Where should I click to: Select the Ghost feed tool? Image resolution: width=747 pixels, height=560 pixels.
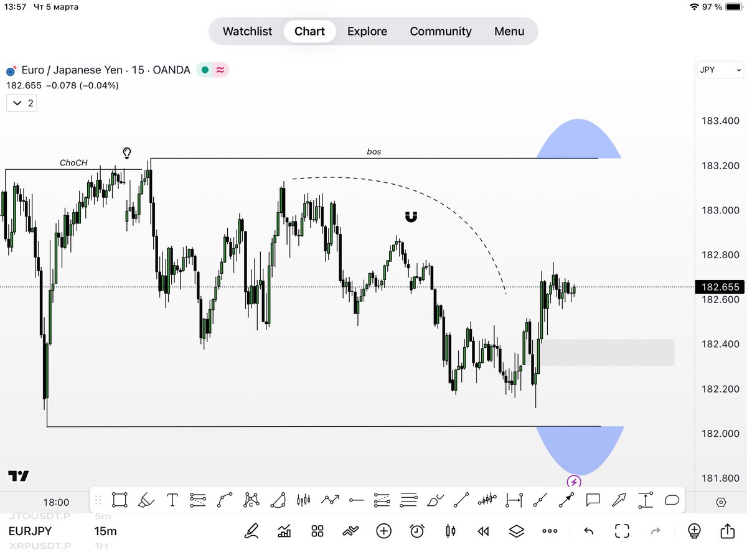tap(487, 500)
